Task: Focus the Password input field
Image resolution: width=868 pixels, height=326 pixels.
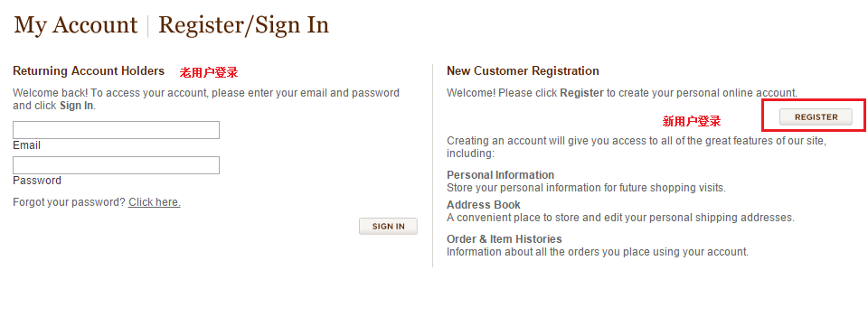Action: 117,165
